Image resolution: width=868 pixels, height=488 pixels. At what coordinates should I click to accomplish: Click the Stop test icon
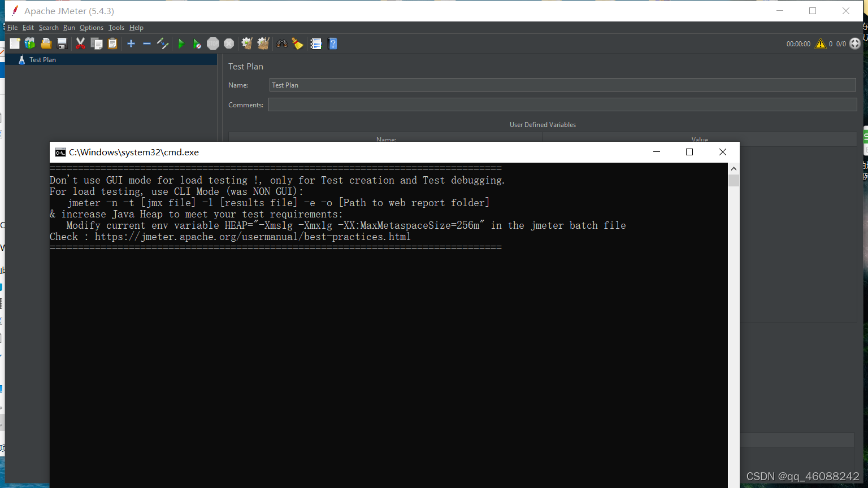tap(213, 43)
